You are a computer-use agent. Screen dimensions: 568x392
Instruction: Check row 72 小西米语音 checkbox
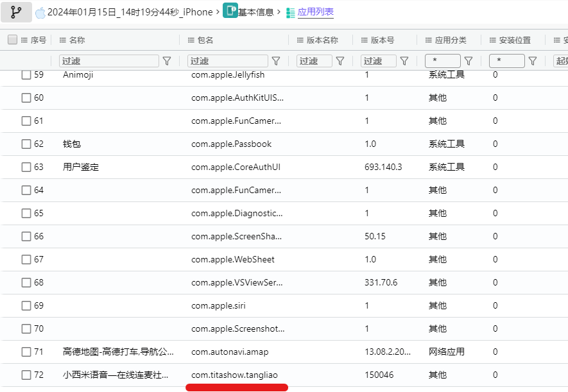point(26,375)
